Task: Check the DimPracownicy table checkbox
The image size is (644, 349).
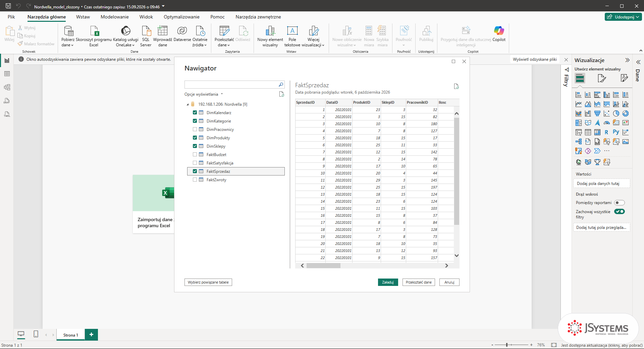Action: 195,129
